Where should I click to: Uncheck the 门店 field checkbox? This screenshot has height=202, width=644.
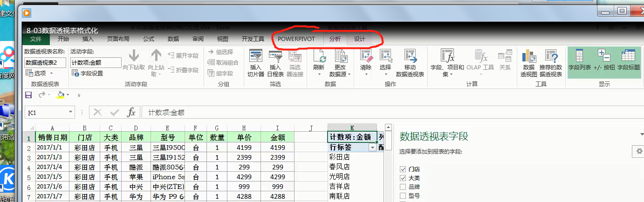(403, 169)
